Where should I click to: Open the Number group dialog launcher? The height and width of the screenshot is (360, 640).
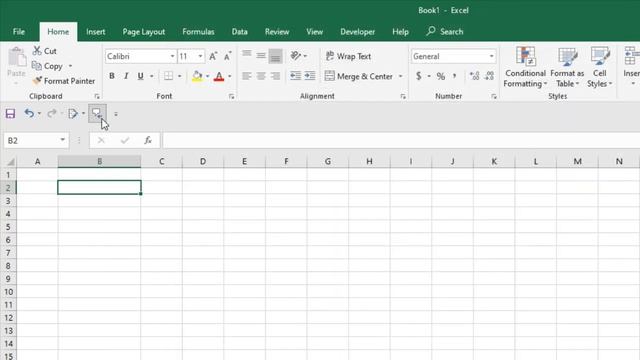click(494, 96)
